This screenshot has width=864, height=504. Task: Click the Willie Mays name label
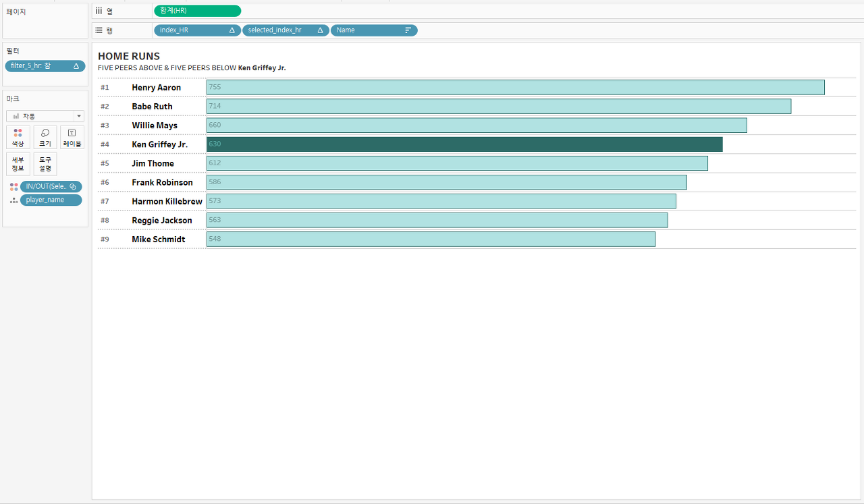point(155,125)
